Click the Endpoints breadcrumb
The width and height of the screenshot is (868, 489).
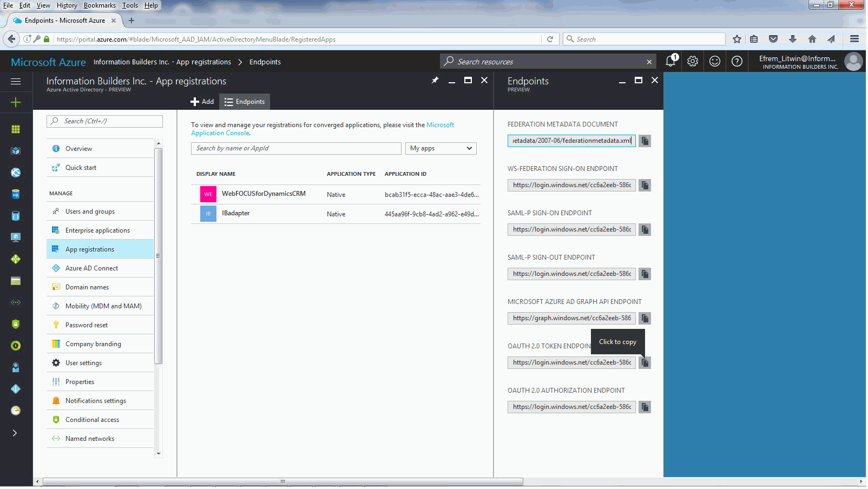point(265,62)
